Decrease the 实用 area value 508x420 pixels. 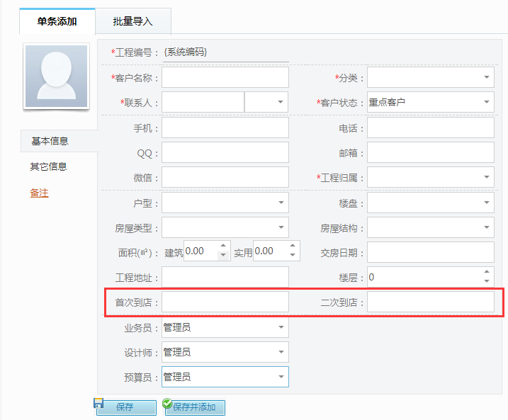293,256
